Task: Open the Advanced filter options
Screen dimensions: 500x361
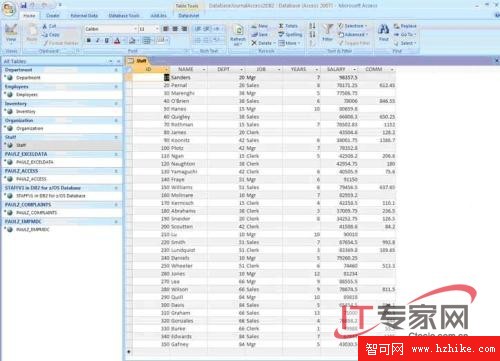Action: [x=353, y=34]
